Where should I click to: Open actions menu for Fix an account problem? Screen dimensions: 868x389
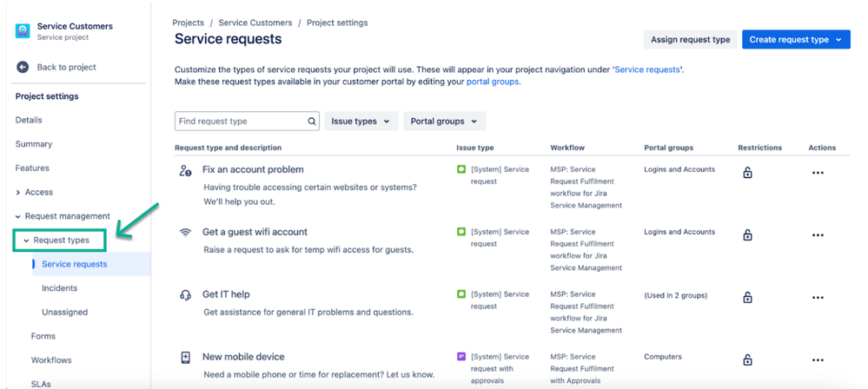point(818,173)
